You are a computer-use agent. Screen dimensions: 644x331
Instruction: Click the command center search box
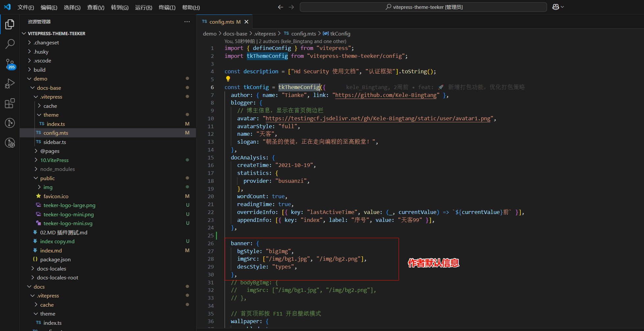[423, 7]
